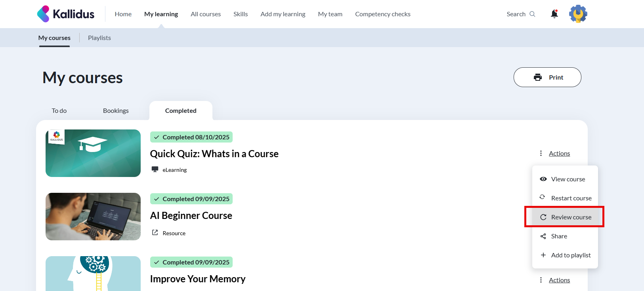Screen dimensions: 644x291
Task: Open the user profile avatar
Action: (x=578, y=14)
